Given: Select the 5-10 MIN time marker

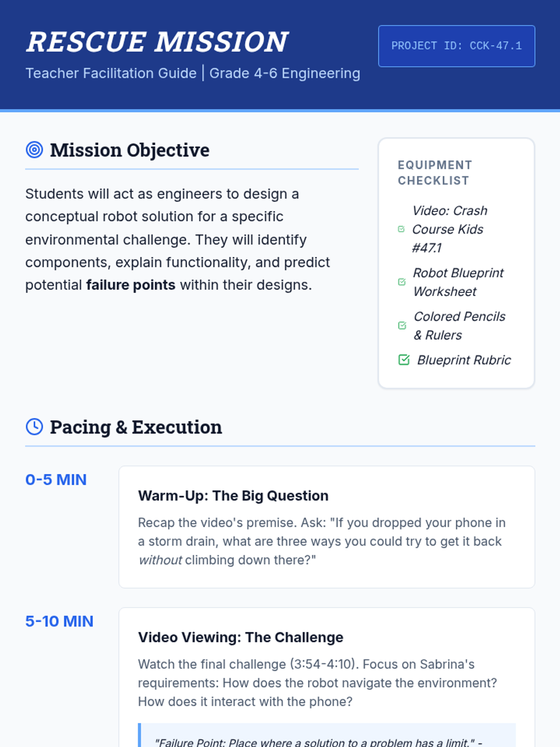Looking at the screenshot, I should click(x=59, y=621).
